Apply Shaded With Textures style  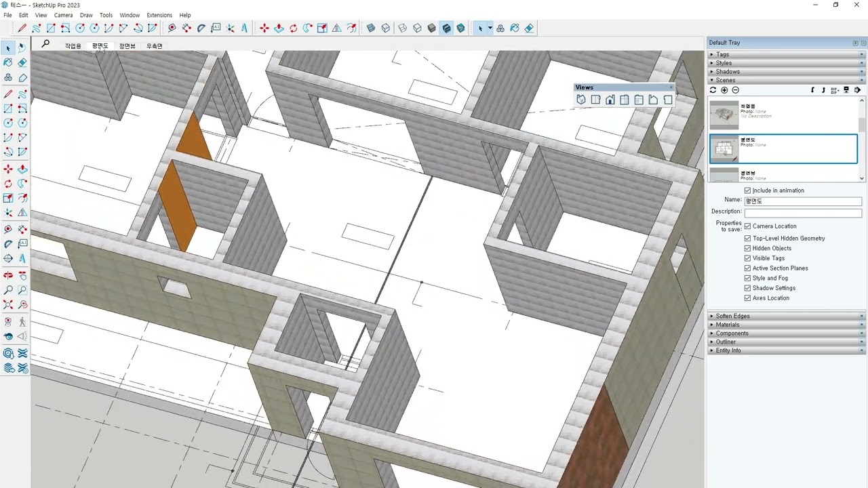pyautogui.click(x=446, y=28)
